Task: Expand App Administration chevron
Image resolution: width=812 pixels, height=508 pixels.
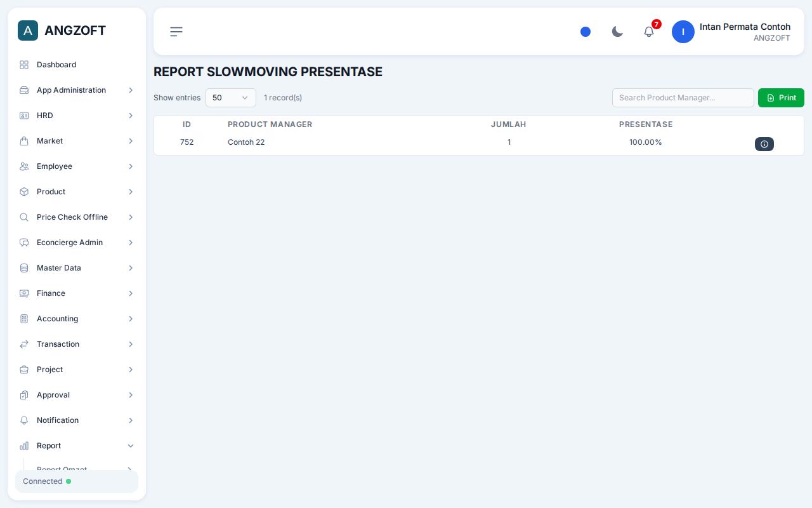Action: [131, 90]
